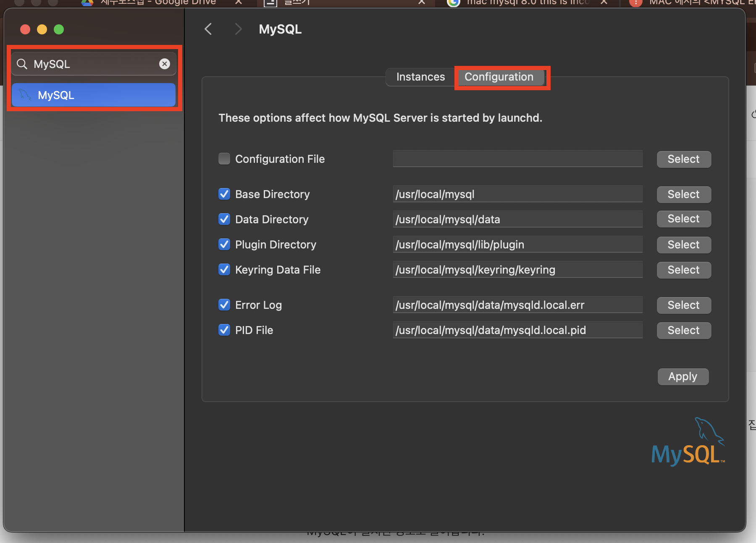Close the Google Drive browser tab
The width and height of the screenshot is (756, 543).
coord(239,3)
